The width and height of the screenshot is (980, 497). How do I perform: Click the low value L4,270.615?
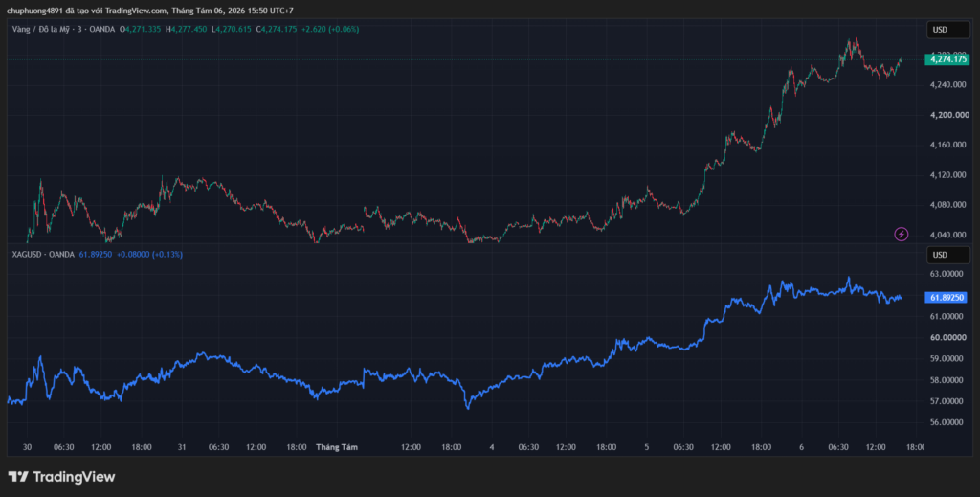pyautogui.click(x=232, y=29)
